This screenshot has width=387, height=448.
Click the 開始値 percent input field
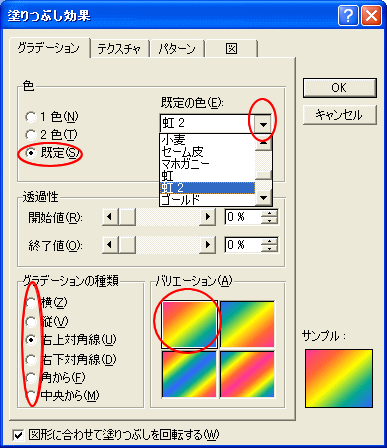243,217
